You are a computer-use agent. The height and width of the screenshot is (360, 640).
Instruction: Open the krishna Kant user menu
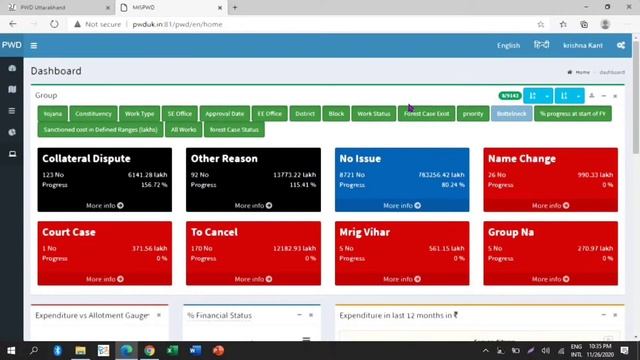(x=583, y=45)
